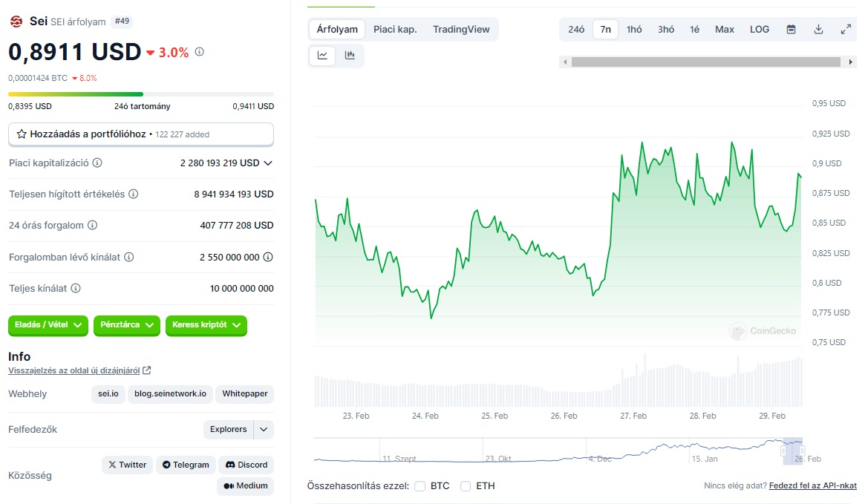This screenshot has height=504, width=865.
Task: Click the horizontal chart scrollbar track
Action: pos(705,62)
